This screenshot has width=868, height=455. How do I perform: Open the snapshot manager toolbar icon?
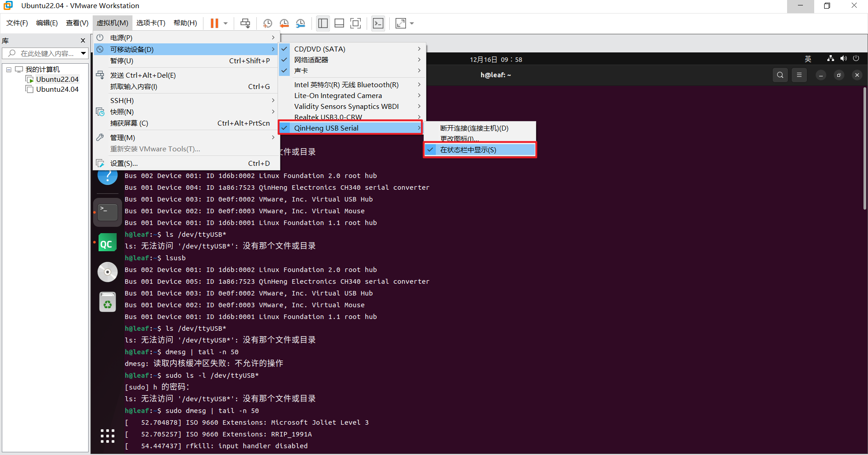point(301,23)
